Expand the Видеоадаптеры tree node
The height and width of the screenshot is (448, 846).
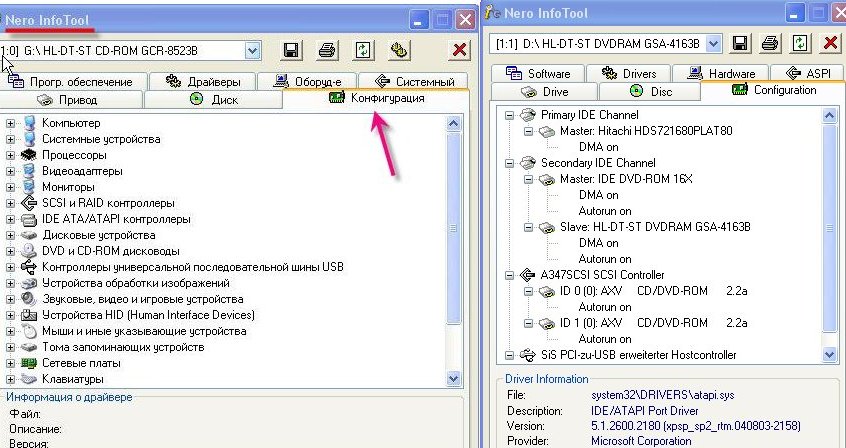[11, 171]
